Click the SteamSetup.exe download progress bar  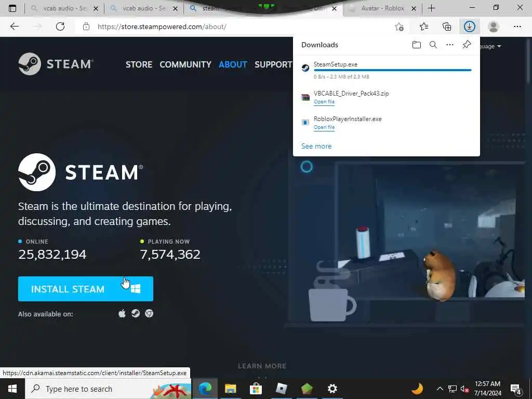point(393,70)
